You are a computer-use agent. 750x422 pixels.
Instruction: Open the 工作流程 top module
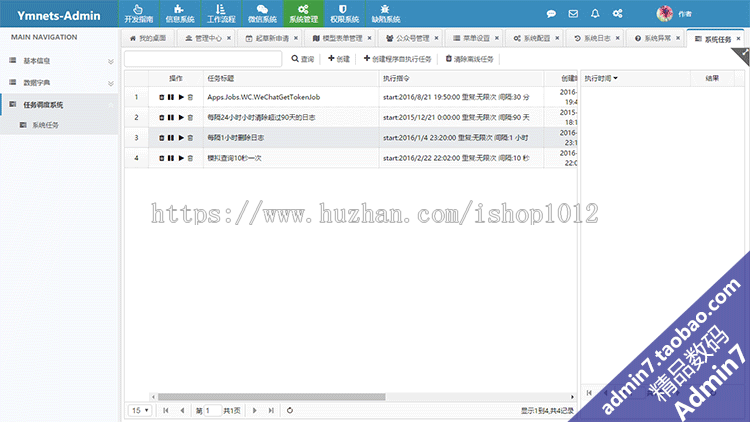tap(221, 13)
